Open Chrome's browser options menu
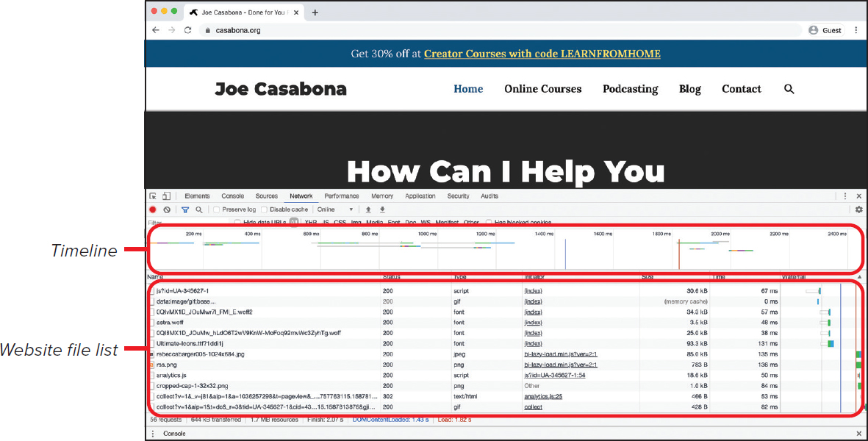The image size is (868, 441). (x=858, y=30)
